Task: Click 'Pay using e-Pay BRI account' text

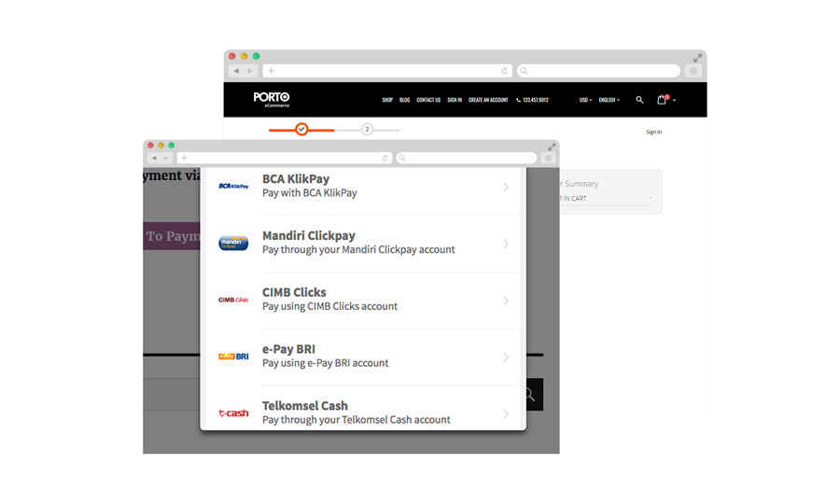Action: pos(325,363)
